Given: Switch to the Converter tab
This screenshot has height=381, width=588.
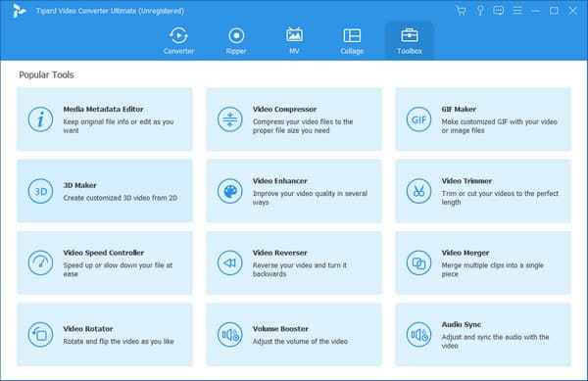Looking at the screenshot, I should tap(178, 41).
